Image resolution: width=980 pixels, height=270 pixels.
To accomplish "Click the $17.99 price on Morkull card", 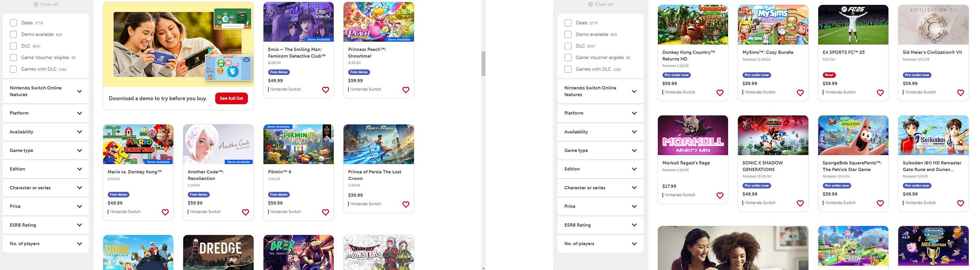I will pyautogui.click(x=669, y=186).
